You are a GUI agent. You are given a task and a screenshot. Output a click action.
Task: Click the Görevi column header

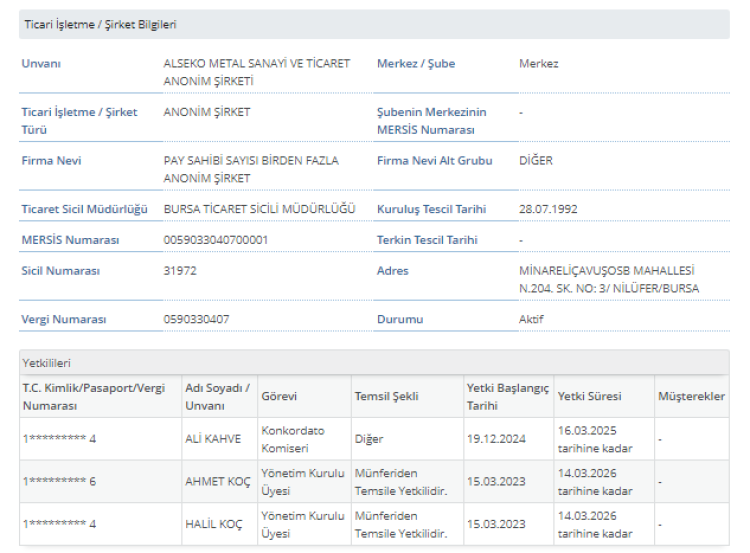point(279,397)
